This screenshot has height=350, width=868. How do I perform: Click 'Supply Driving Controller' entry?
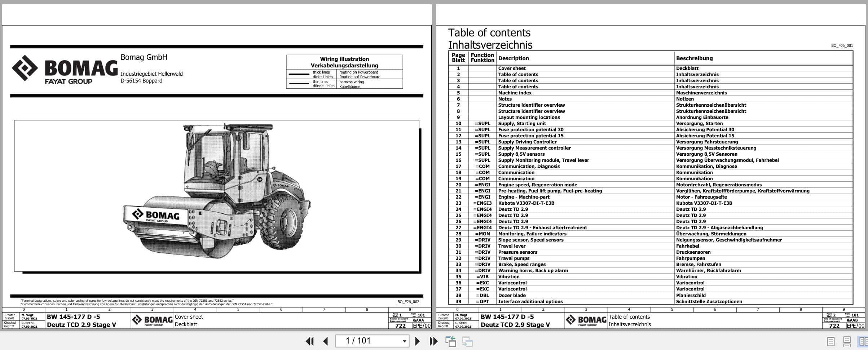pyautogui.click(x=527, y=142)
